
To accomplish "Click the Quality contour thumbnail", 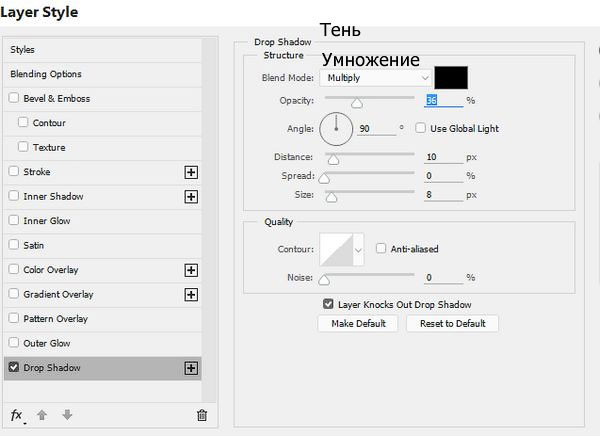I will pyautogui.click(x=336, y=250).
